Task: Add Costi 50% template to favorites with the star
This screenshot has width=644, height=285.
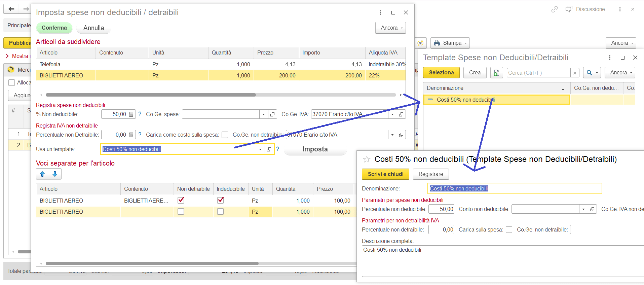Action: pos(367,159)
